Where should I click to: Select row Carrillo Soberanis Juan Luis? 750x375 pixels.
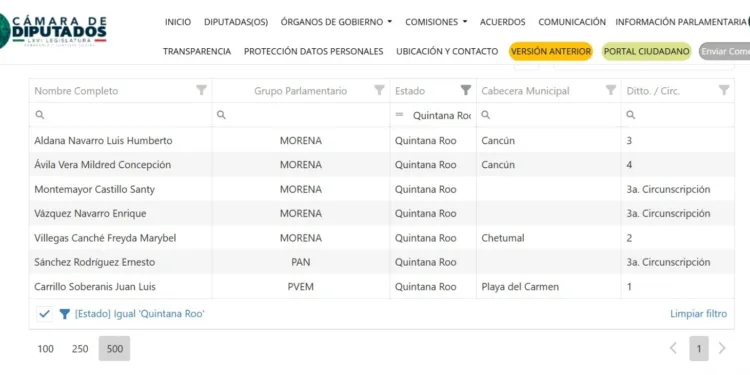click(x=382, y=287)
